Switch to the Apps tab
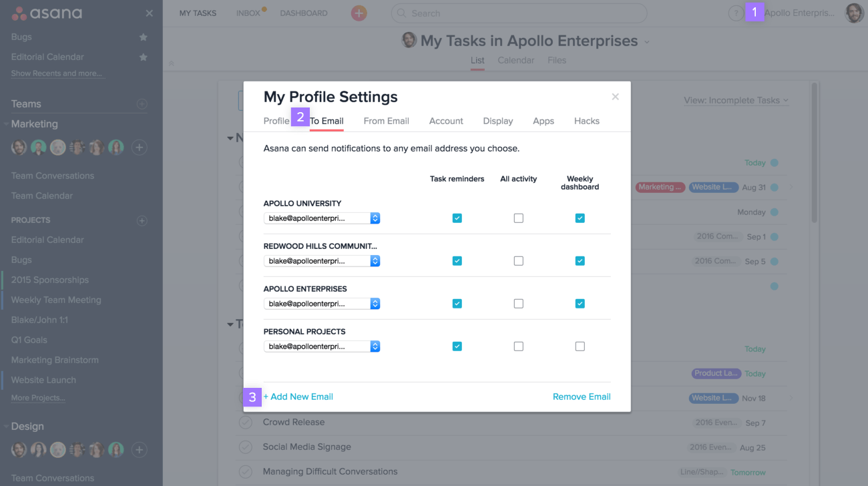Viewport: 868px width, 486px height. pyautogui.click(x=544, y=121)
